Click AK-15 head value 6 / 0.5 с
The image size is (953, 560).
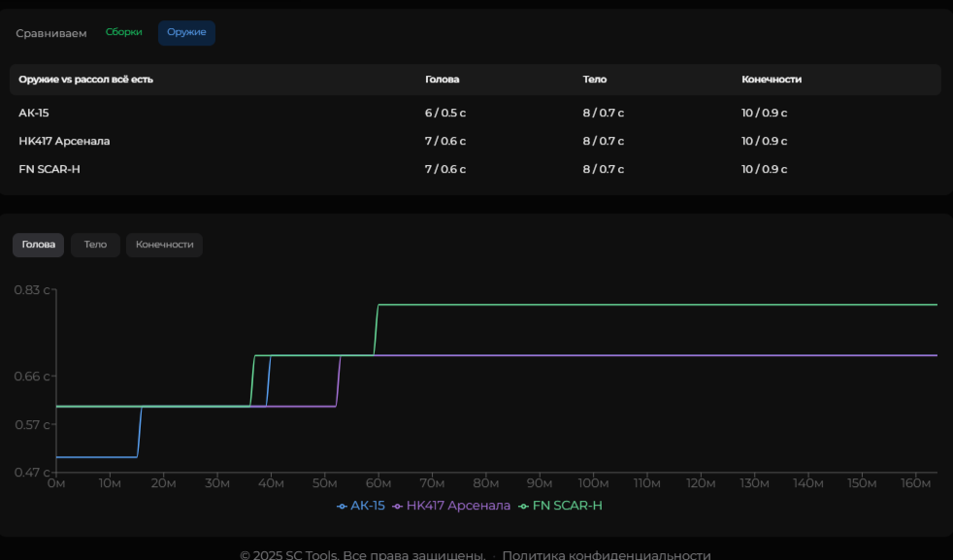(445, 114)
